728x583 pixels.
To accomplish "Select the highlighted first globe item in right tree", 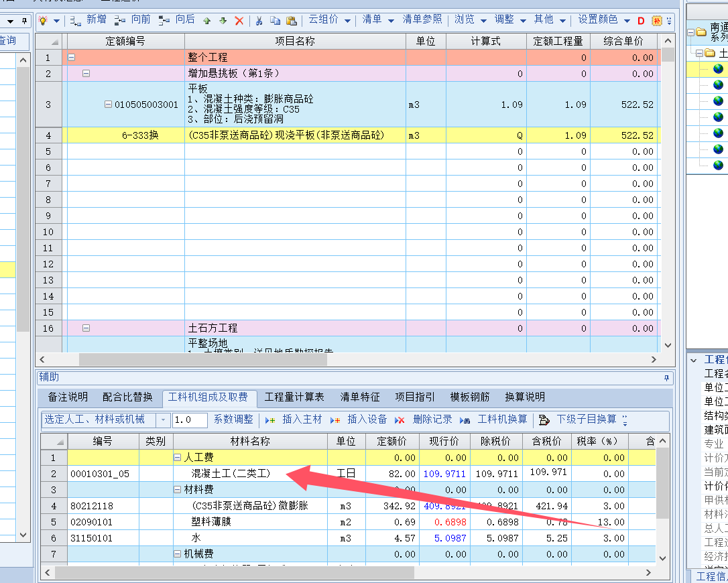I will [718, 69].
